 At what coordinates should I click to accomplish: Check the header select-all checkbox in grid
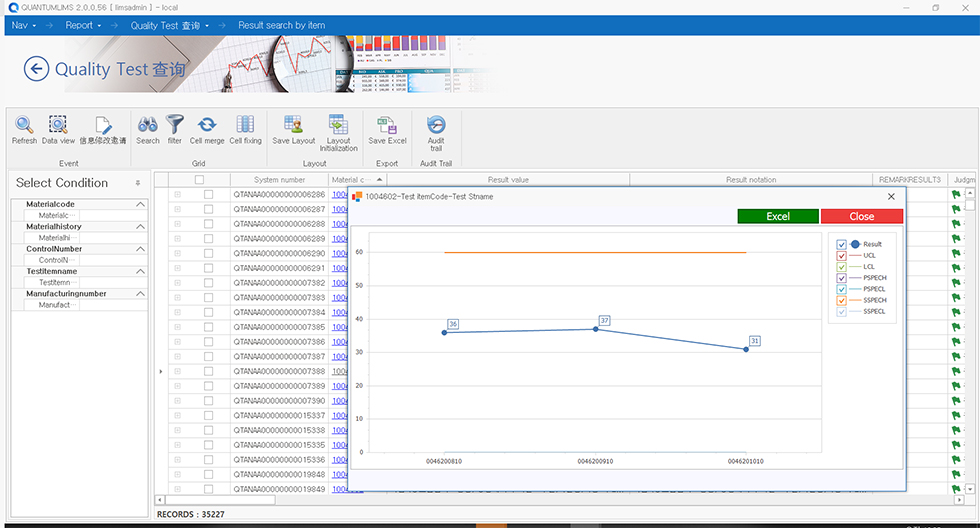tap(199, 180)
